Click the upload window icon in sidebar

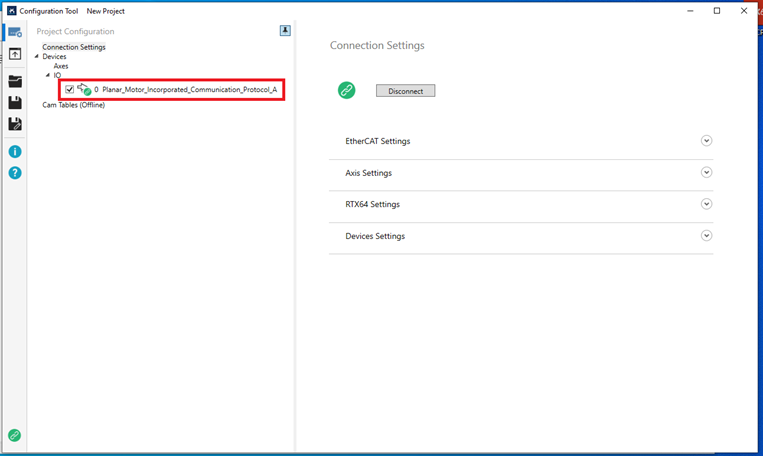[14, 54]
